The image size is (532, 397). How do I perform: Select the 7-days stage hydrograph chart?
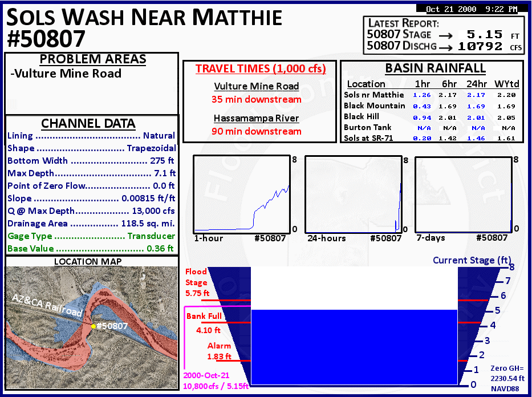coord(464,195)
